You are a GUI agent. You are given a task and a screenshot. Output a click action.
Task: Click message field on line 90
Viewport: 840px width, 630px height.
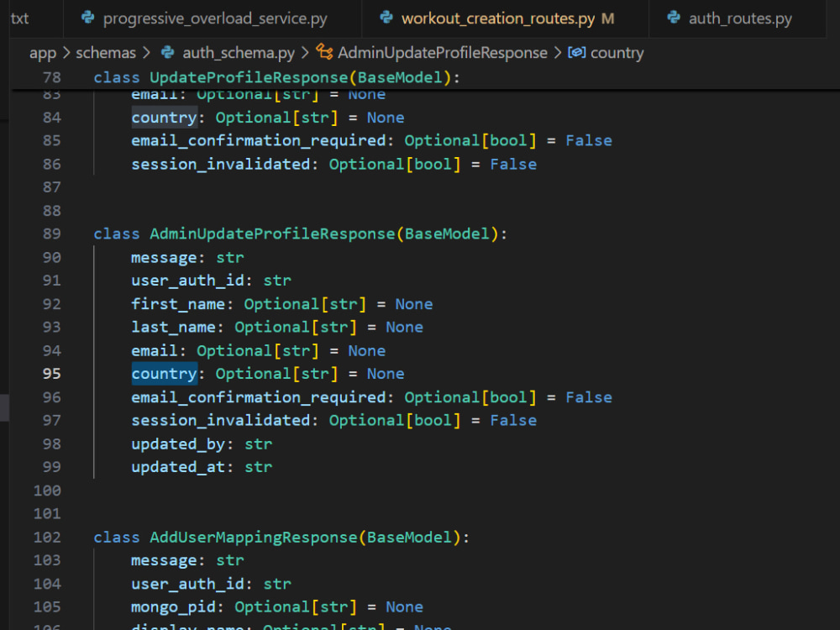coord(165,258)
